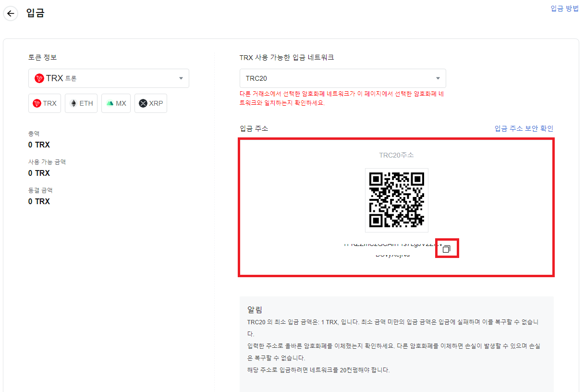The image size is (585, 392).
Task: Copy the deposit address with copy icon
Action: tap(447, 249)
